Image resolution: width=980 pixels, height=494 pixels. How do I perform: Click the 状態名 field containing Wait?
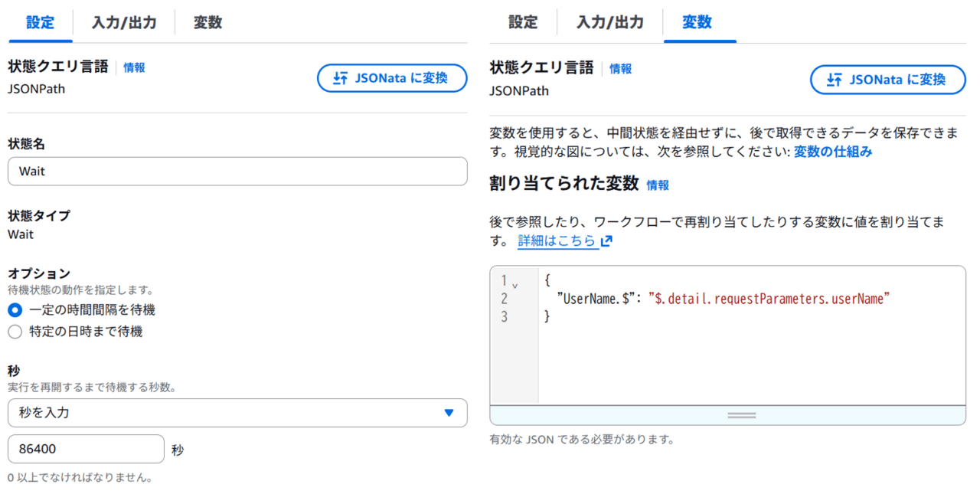pos(237,172)
